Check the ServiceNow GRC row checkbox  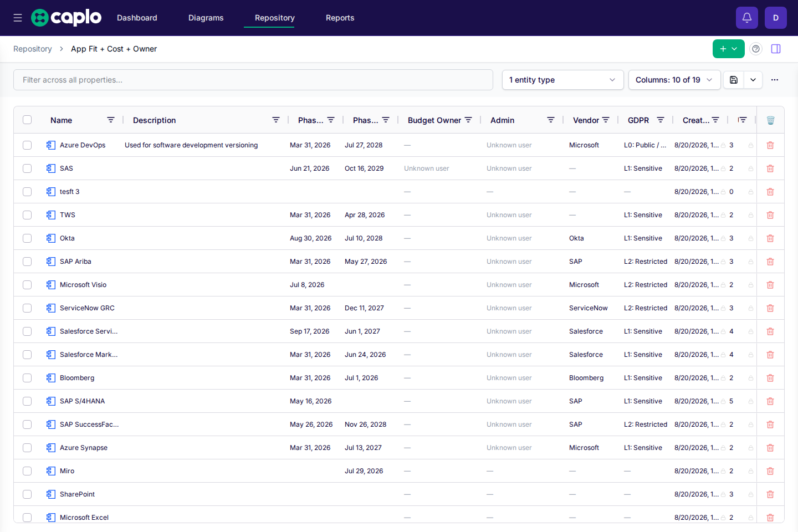(27, 308)
